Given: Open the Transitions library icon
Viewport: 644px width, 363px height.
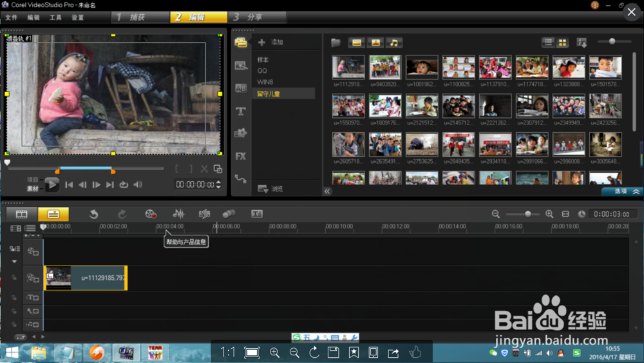Looking at the screenshot, I should (241, 65).
